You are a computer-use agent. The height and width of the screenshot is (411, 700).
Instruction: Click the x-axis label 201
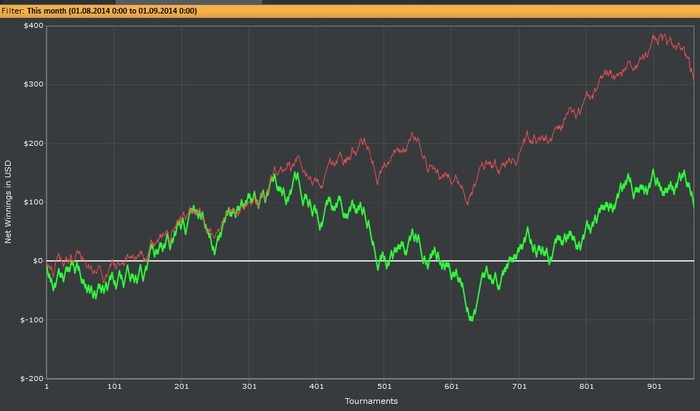[x=182, y=386]
